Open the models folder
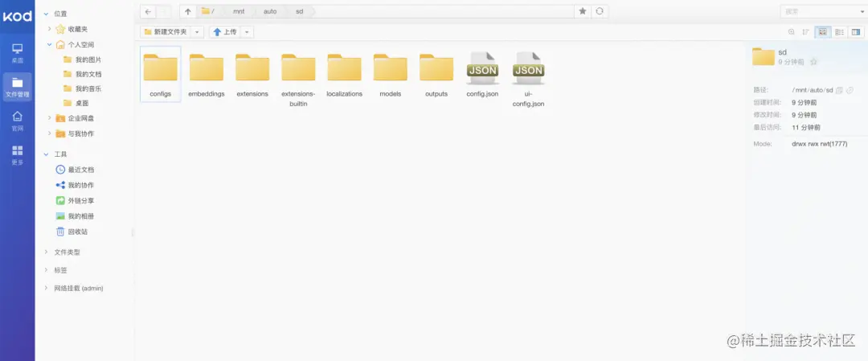The height and width of the screenshot is (361, 868). pyautogui.click(x=391, y=74)
